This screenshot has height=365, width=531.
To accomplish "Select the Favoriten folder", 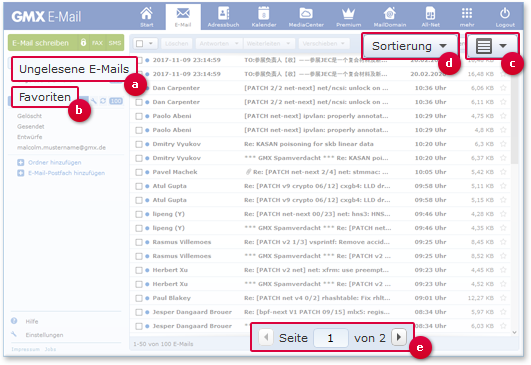I will 45,97.
